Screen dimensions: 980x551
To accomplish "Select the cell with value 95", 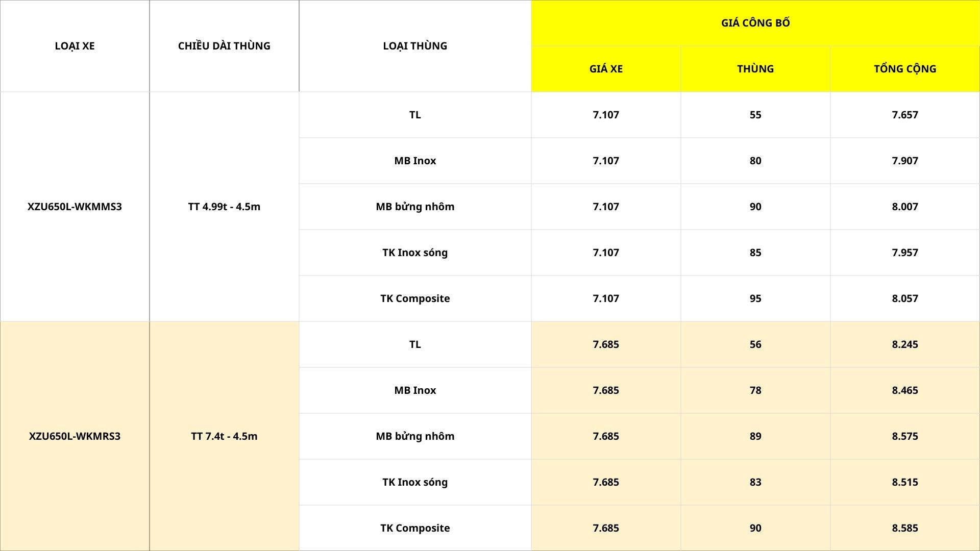I will 755,298.
